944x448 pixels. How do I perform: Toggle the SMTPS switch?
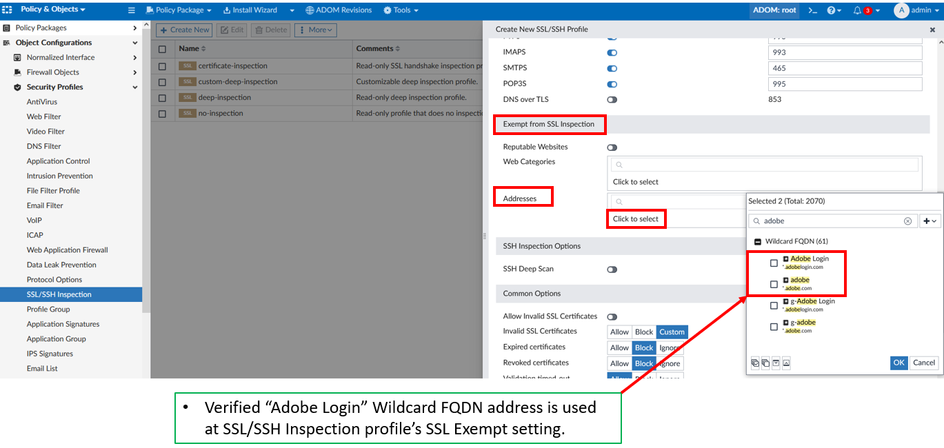tap(612, 69)
